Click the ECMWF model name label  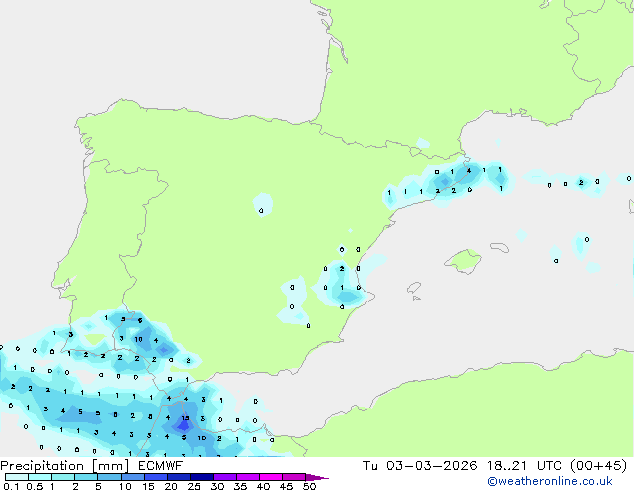click(x=161, y=466)
